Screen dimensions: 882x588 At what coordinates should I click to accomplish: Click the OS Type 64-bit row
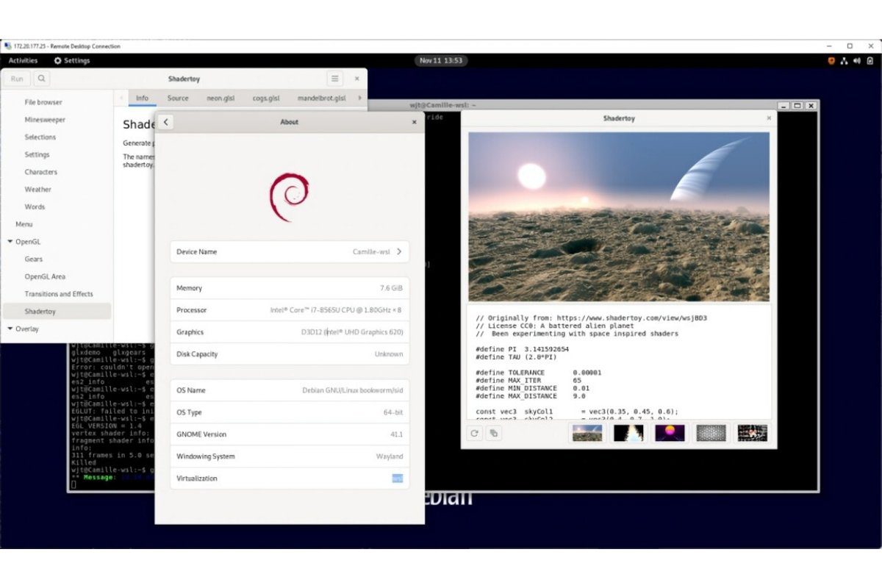(290, 412)
